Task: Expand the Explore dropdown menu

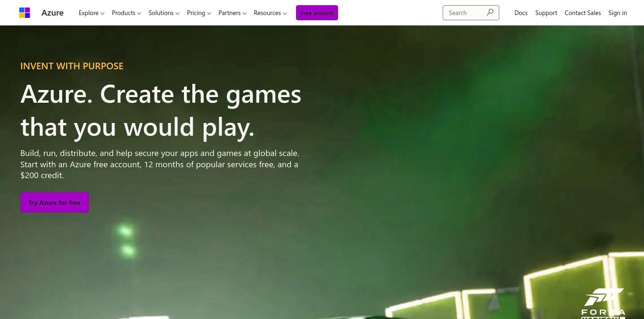Action: (x=91, y=13)
